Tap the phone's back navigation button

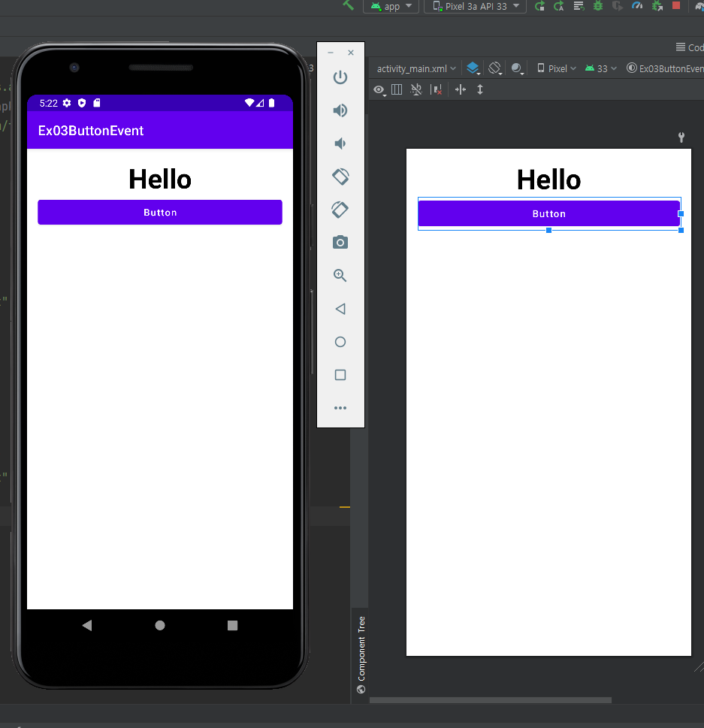[x=87, y=625]
